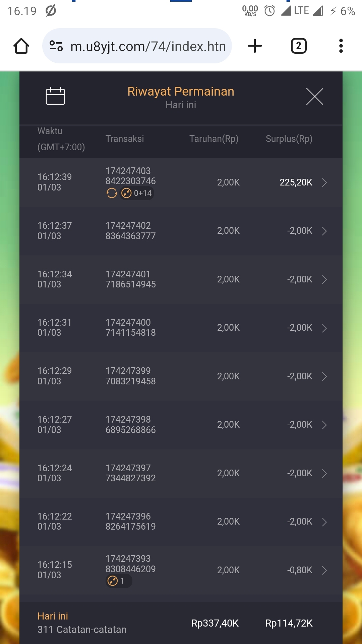The image size is (362, 644).
Task: Open the tab switcher showing 2
Action: coord(299,46)
